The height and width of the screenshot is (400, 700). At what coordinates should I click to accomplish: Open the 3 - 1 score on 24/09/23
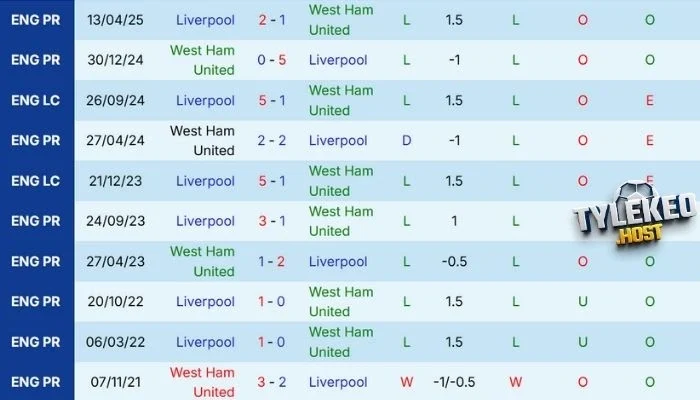[271, 221]
